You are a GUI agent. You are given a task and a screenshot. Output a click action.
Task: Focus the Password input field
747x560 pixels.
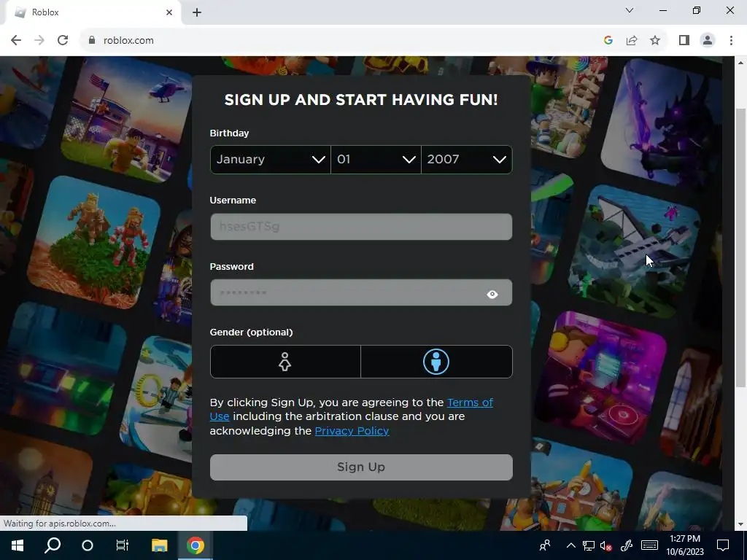point(361,292)
